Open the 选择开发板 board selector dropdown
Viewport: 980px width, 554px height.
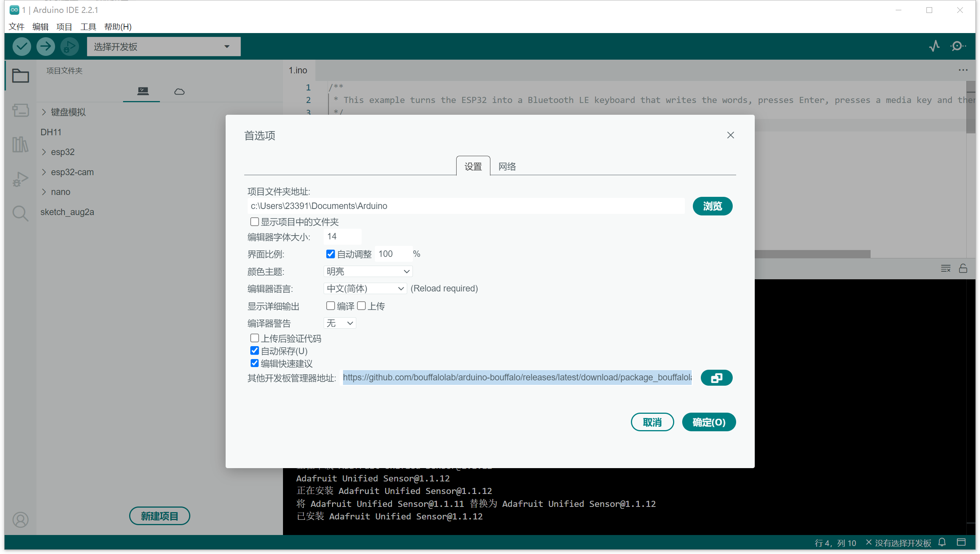coord(163,46)
